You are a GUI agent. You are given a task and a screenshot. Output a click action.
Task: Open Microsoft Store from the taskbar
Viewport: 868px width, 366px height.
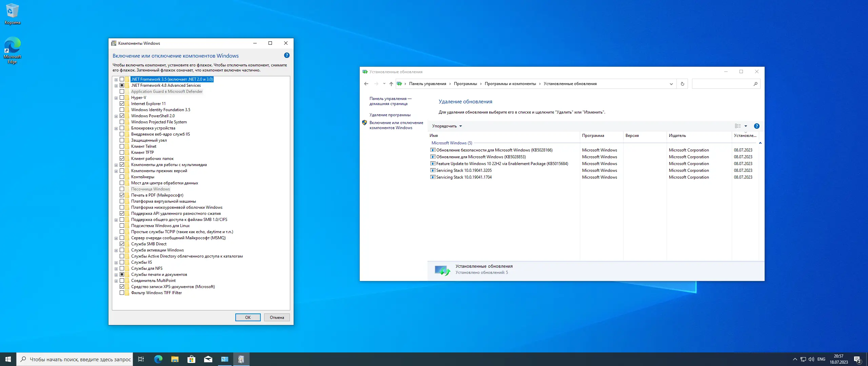point(191,359)
